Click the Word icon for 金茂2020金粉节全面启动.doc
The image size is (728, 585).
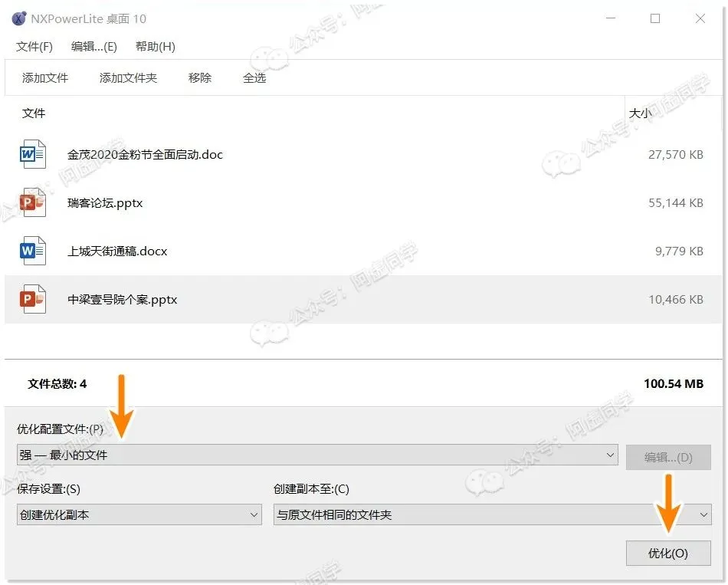click(x=32, y=154)
